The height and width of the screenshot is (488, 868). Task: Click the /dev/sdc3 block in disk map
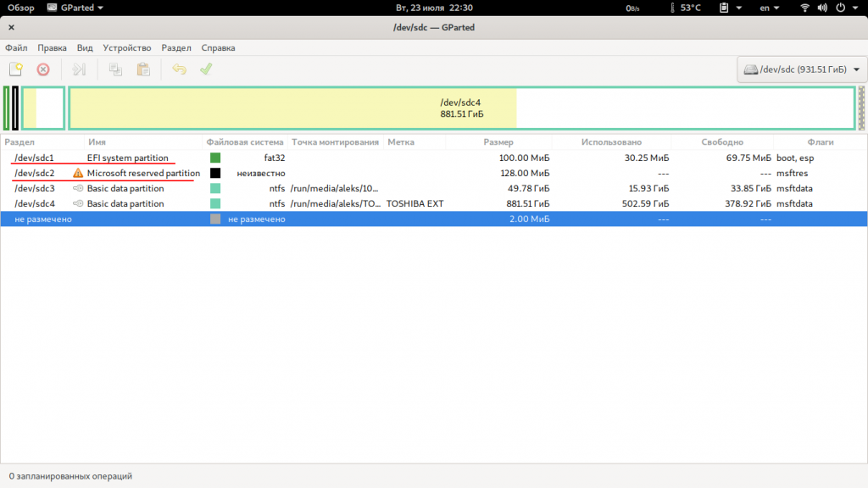43,108
